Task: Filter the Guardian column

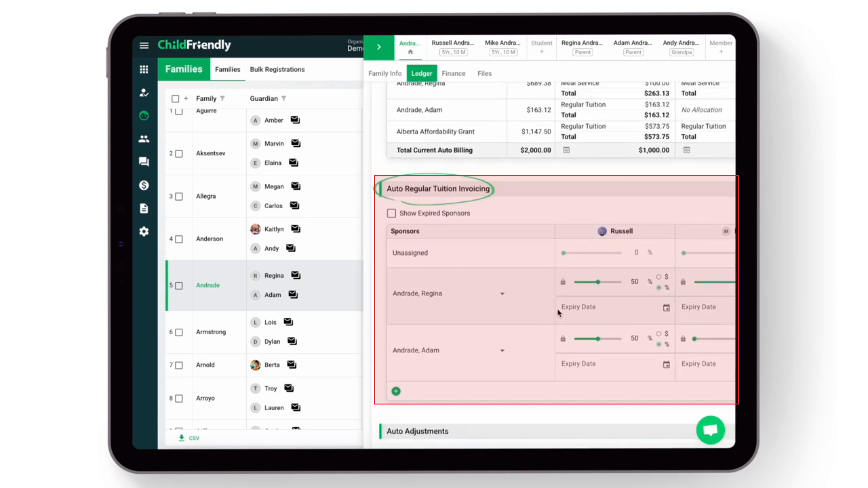Action: point(284,98)
